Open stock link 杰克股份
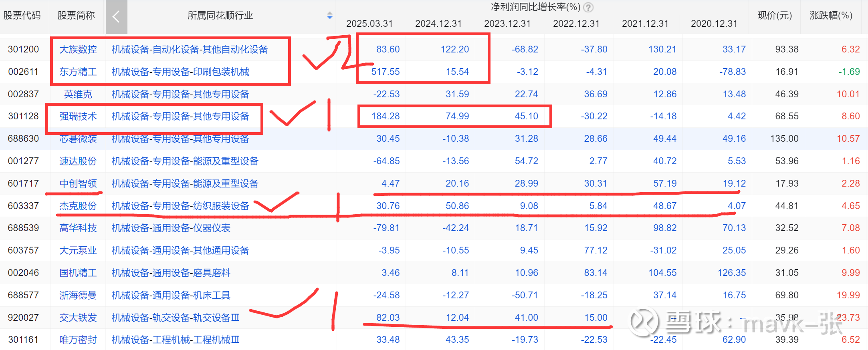Screen dimensions: 868x350 point(78,206)
